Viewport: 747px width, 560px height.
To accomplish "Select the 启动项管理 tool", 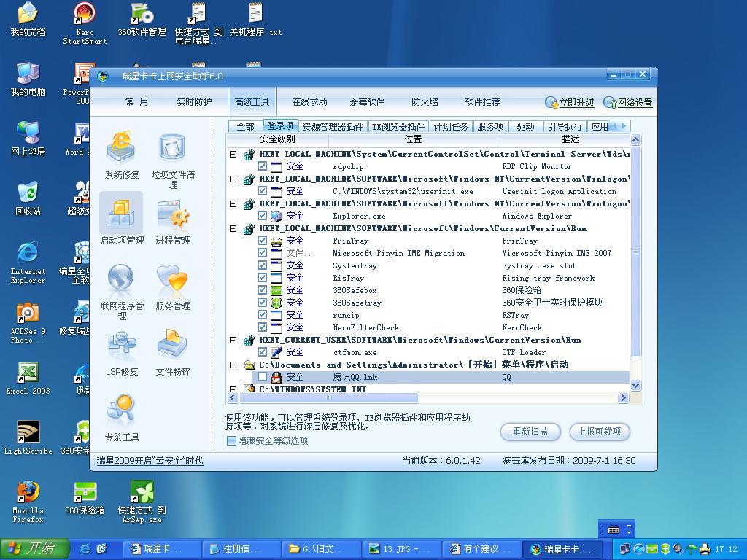I will 122,219.
